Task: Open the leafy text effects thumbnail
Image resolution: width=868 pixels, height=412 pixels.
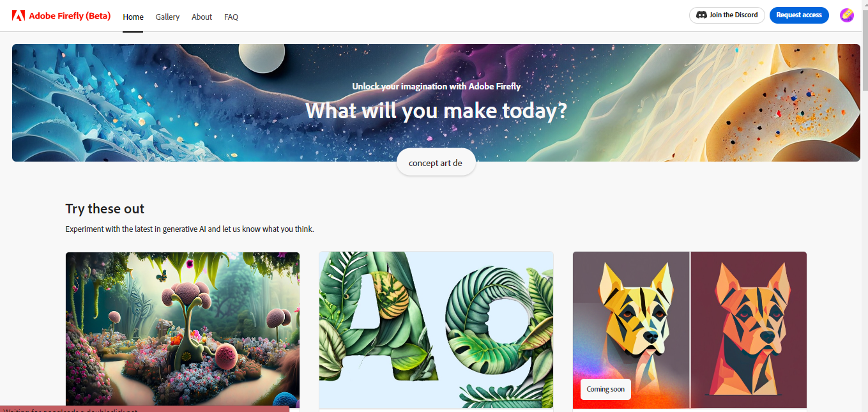Action: (x=436, y=330)
